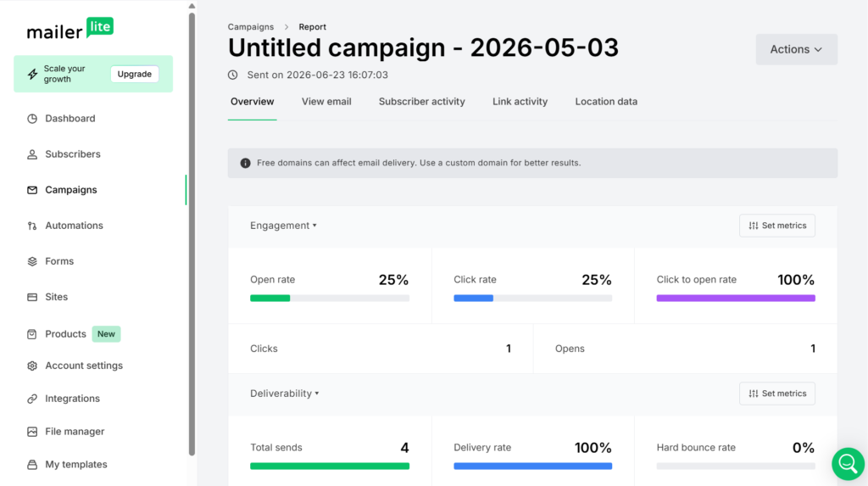Click the Opens count row
This screenshot has height=486, width=868.
coord(685,349)
